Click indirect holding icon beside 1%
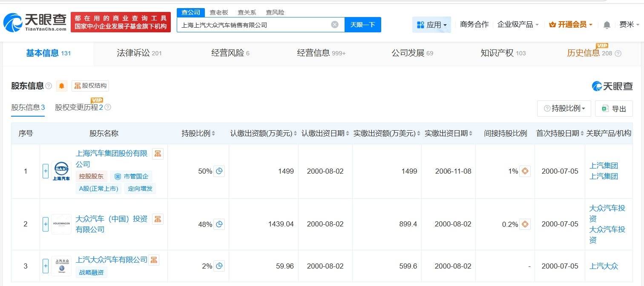Screen dimensions: 644x286 click(x=525, y=171)
